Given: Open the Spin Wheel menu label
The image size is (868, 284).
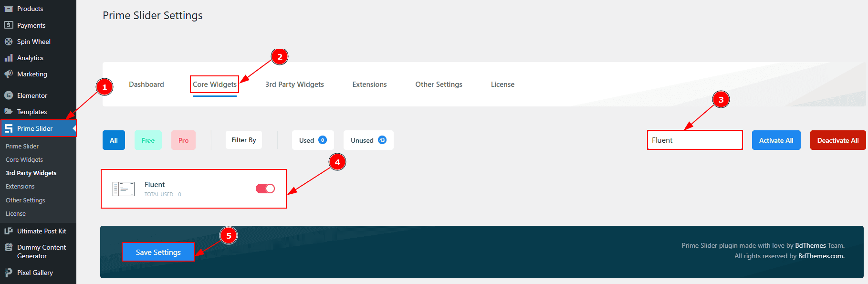Looking at the screenshot, I should (34, 42).
